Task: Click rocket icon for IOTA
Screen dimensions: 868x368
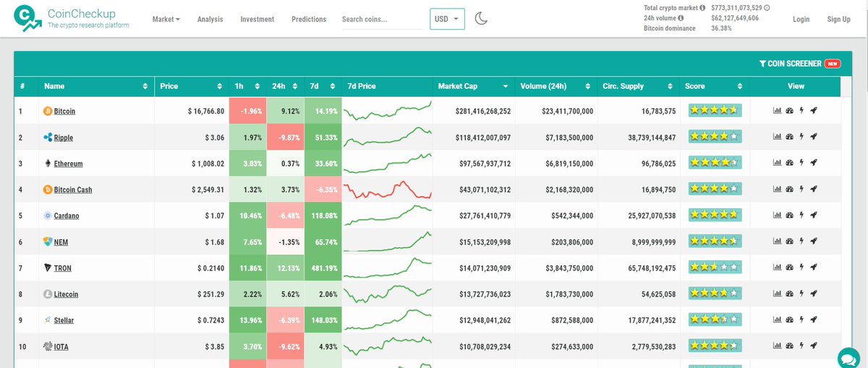Action: [813, 346]
